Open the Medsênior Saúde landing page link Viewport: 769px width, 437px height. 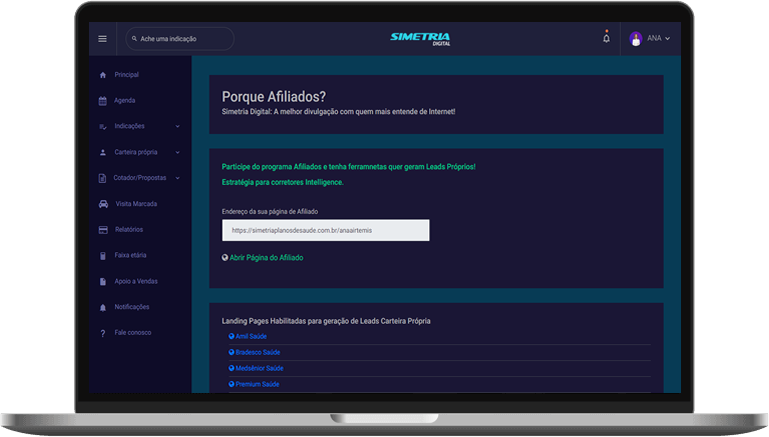click(x=259, y=368)
